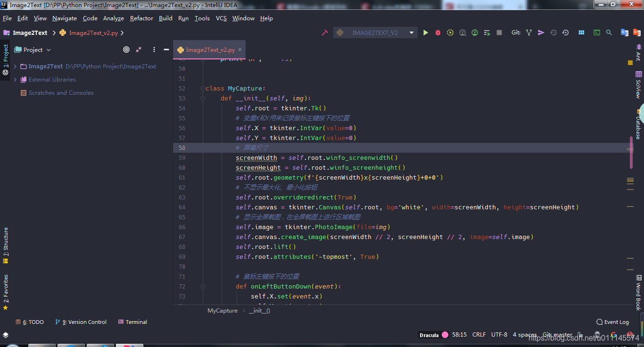The height and width of the screenshot is (347, 644).
Task: Open the Run menu
Action: coord(183,18)
